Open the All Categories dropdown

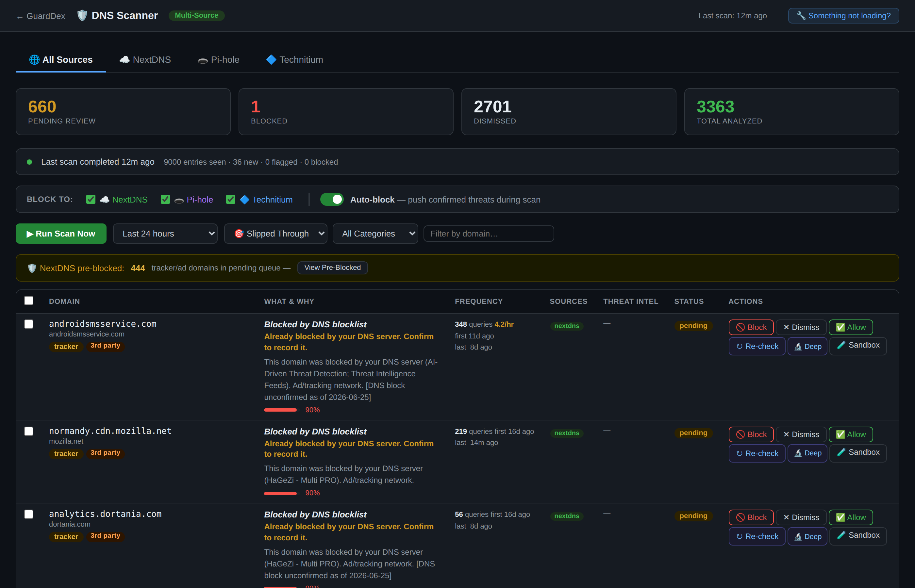(x=375, y=234)
